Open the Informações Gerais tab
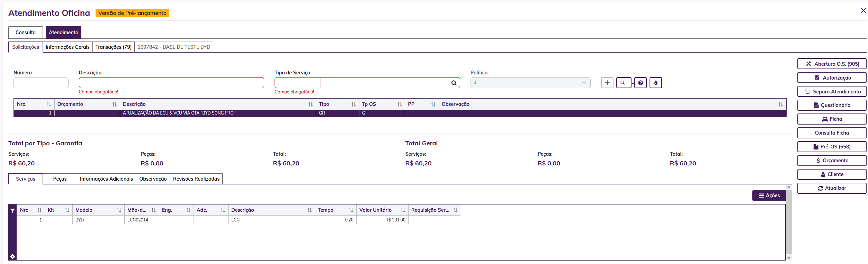Viewport: 868px width, 264px height. pos(68,47)
